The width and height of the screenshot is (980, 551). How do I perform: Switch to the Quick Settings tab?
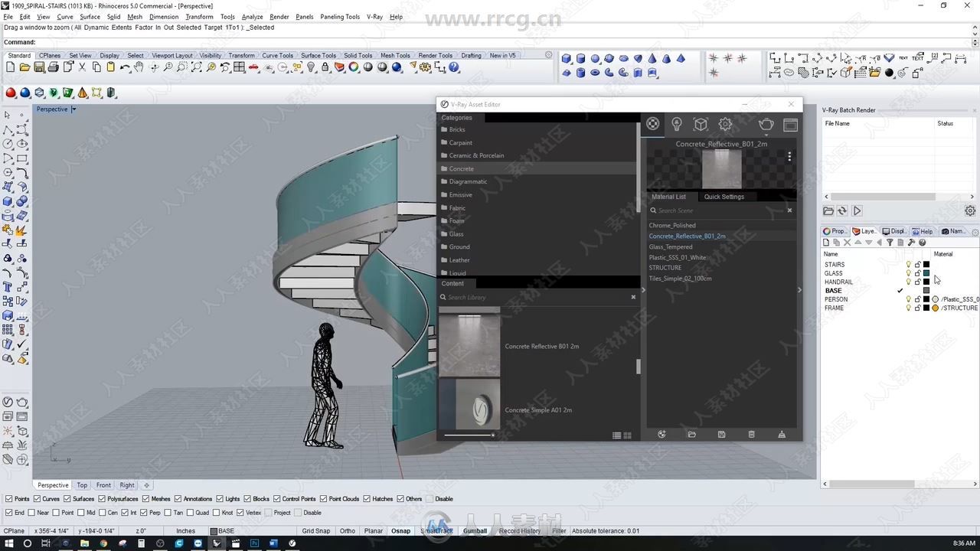pyautogui.click(x=724, y=197)
